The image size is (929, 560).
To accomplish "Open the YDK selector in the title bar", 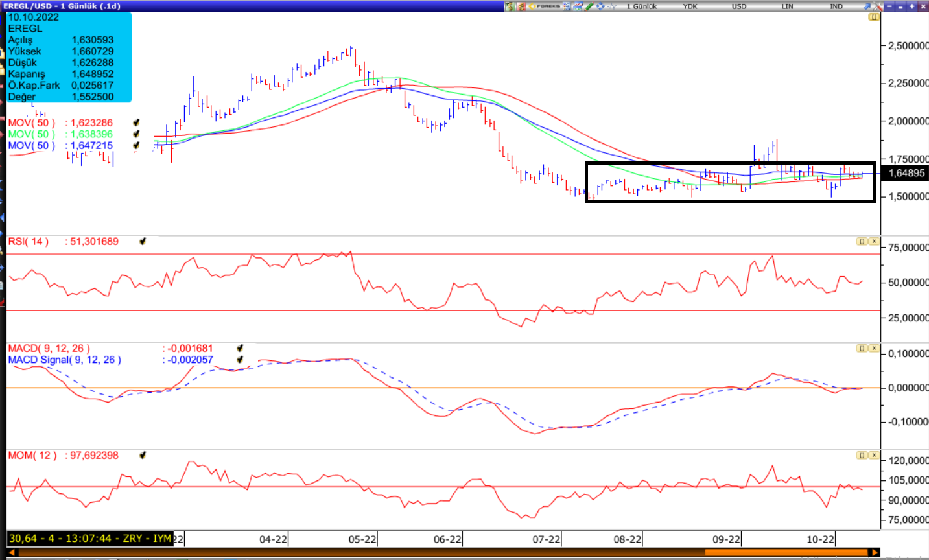I will pos(690,6).
